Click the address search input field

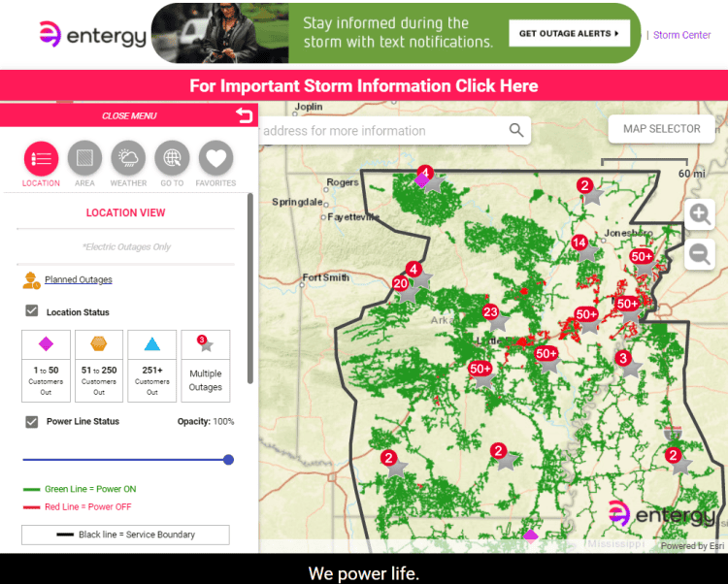(x=383, y=131)
